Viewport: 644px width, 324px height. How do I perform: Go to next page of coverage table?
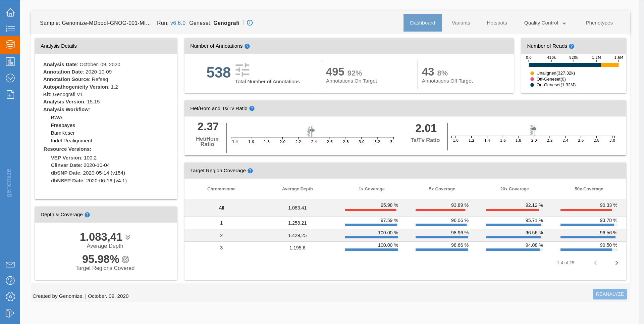pyautogui.click(x=617, y=263)
